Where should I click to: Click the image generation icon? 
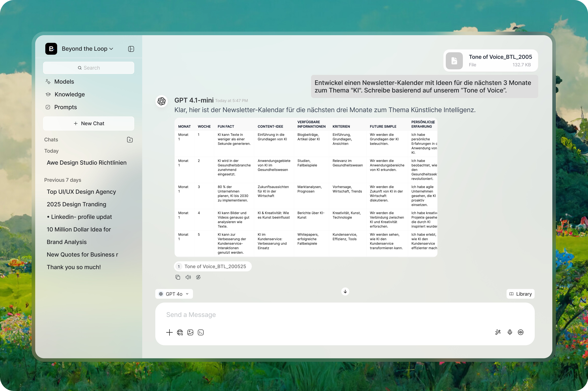point(190,332)
